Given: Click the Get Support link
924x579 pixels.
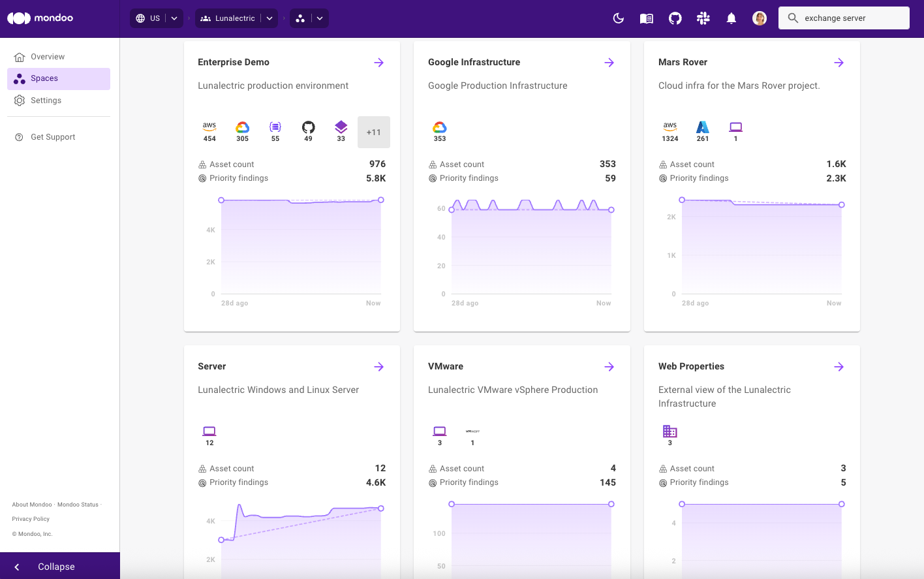Looking at the screenshot, I should click(54, 136).
